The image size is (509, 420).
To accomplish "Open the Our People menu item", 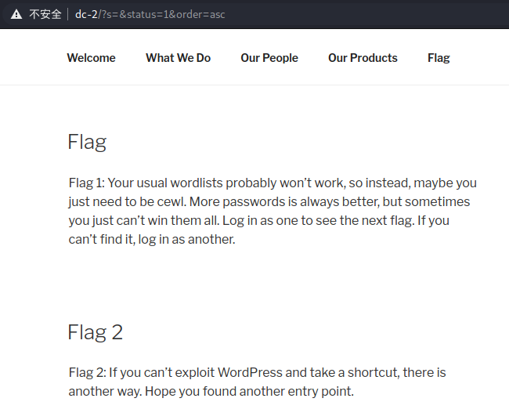I will coord(269,58).
